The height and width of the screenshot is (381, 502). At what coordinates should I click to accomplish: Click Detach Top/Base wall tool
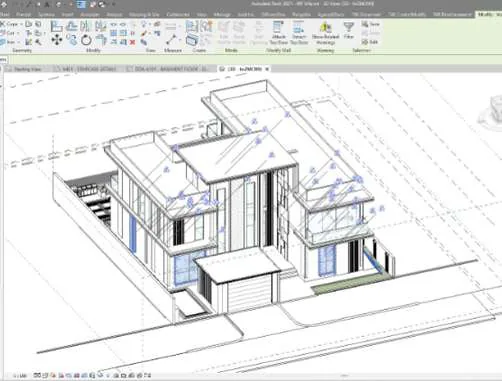pos(299,33)
